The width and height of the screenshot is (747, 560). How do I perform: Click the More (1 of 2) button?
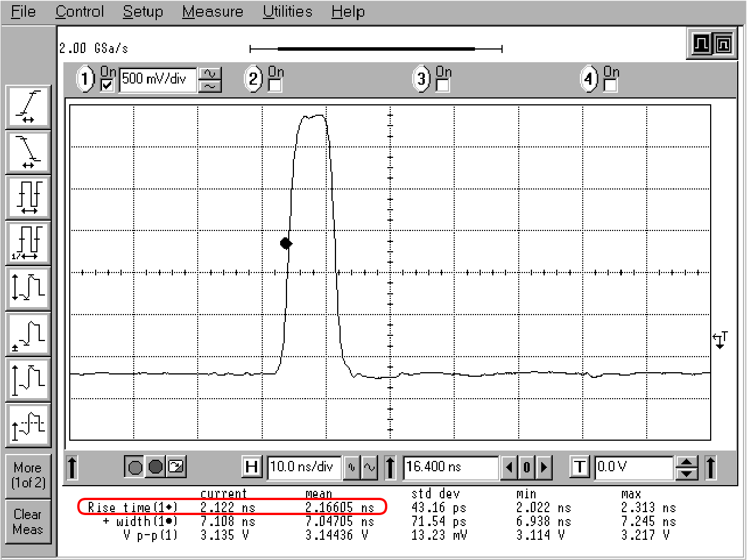[28, 475]
